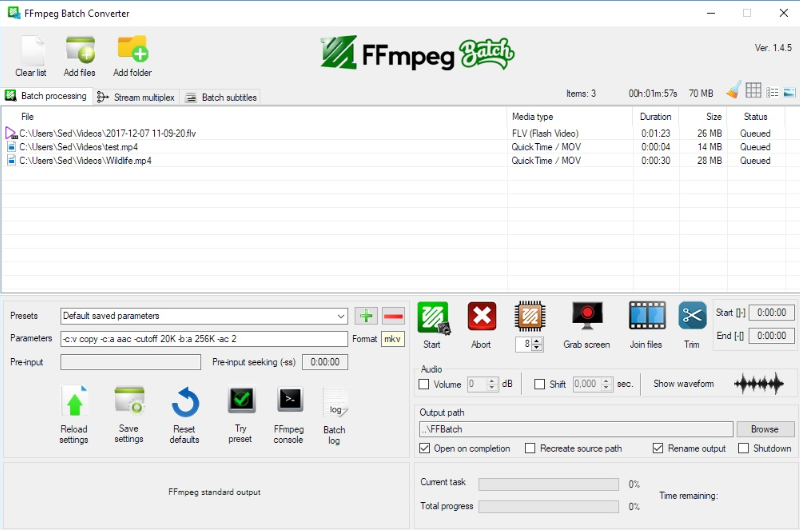Add a preset with green plus
The image size is (800, 530).
tap(366, 316)
